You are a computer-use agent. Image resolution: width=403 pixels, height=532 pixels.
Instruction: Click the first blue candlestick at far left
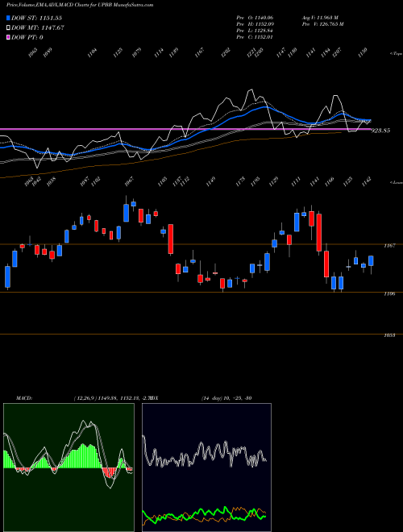pos(7,276)
